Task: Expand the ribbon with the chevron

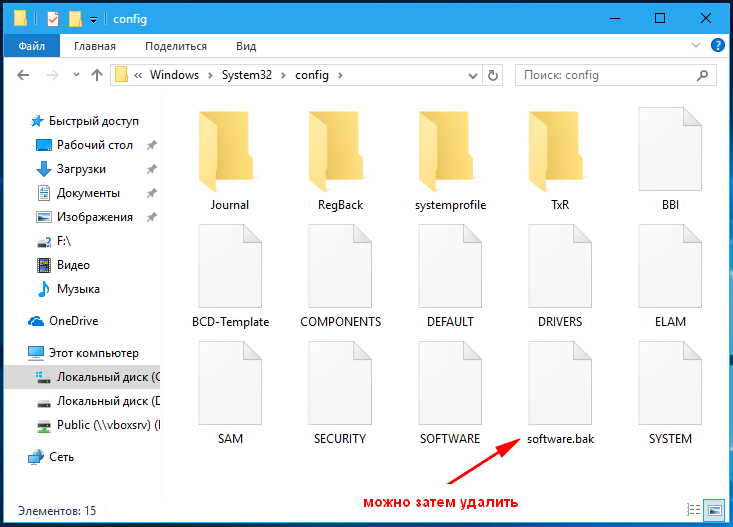Action: (x=696, y=45)
